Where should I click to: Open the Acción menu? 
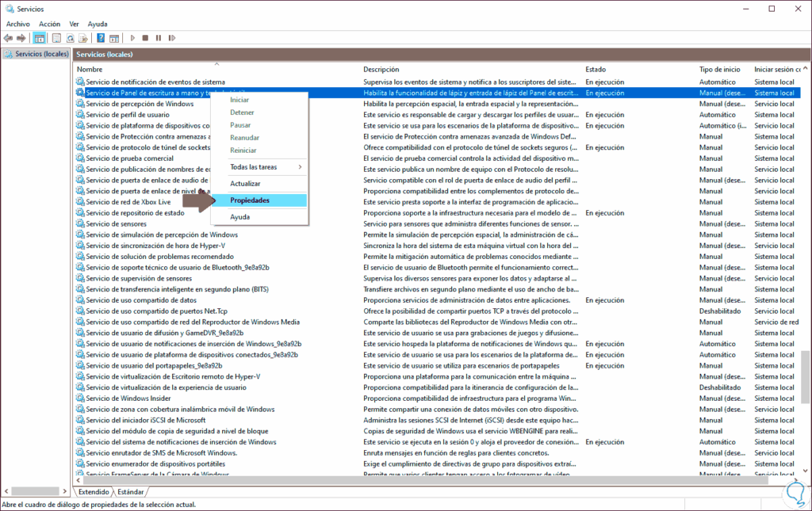pos(49,23)
